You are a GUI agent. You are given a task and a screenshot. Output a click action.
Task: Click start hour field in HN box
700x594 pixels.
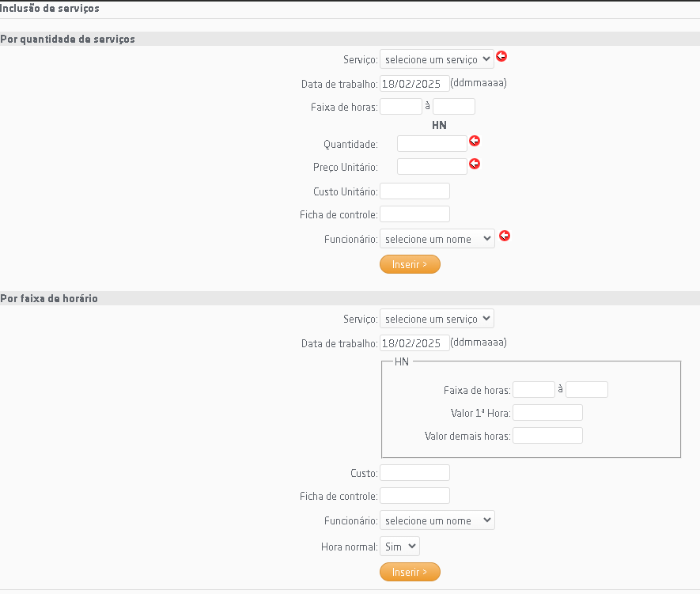coord(534,390)
